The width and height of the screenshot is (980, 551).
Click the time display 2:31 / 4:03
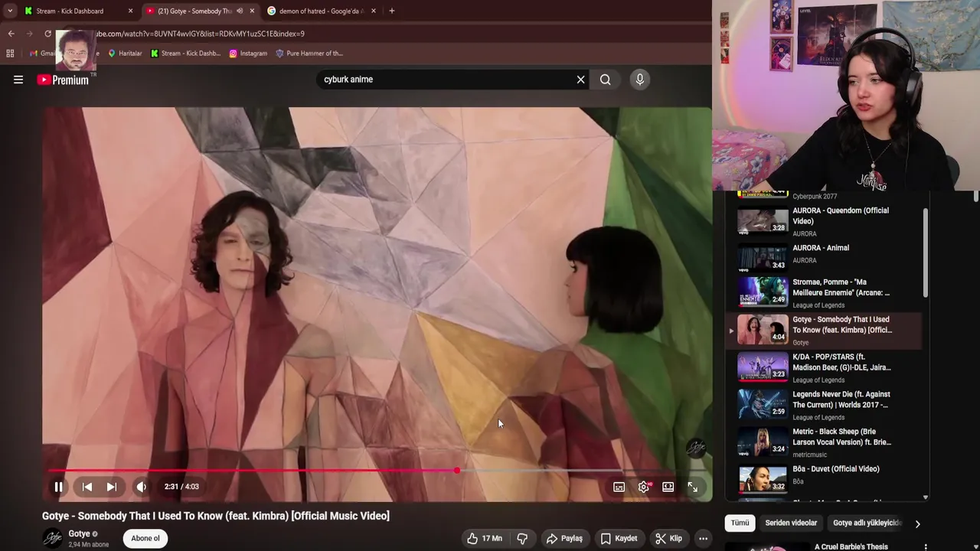pyautogui.click(x=181, y=487)
